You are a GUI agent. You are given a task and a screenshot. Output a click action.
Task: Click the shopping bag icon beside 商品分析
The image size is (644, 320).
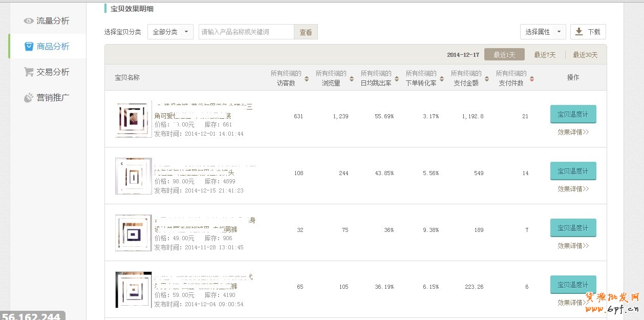pos(29,47)
